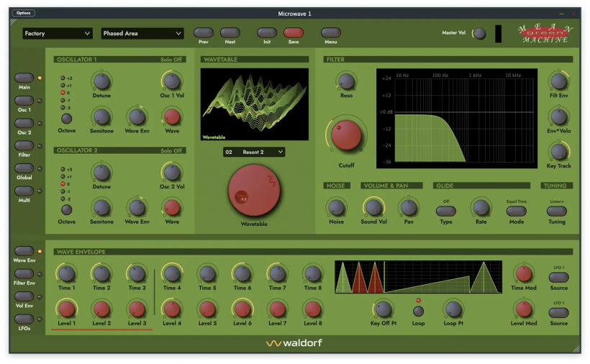Click the red Cutoff knob
The width and height of the screenshot is (590, 364).
[346, 135]
